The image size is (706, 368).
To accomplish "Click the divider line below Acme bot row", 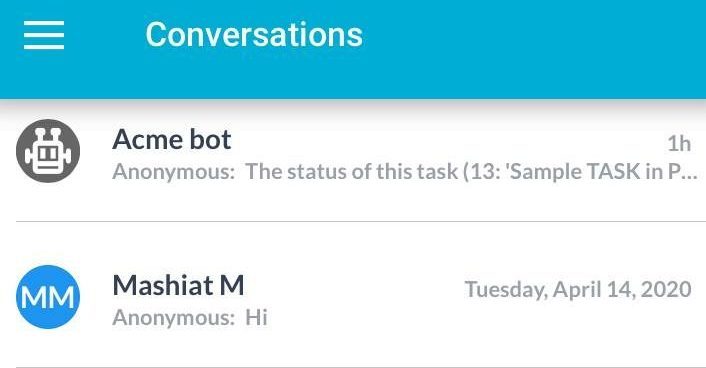I will [361, 221].
